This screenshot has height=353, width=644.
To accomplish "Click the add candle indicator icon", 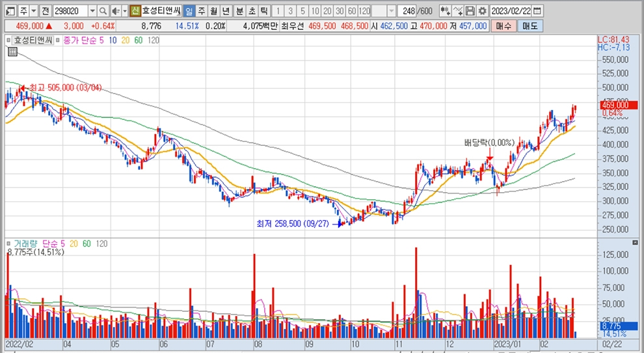I will coord(445,11).
